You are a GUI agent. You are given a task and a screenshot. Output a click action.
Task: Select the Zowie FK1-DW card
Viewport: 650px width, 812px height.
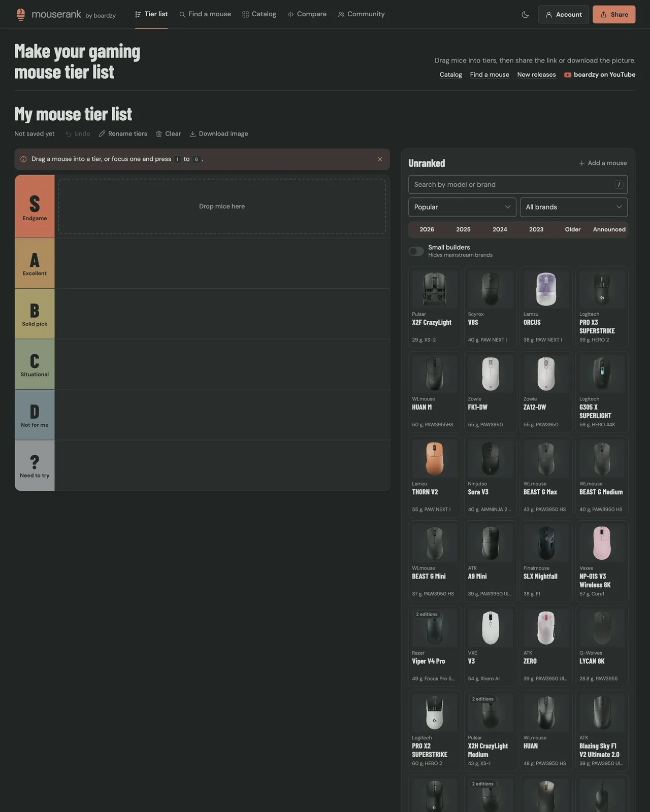[x=491, y=392]
